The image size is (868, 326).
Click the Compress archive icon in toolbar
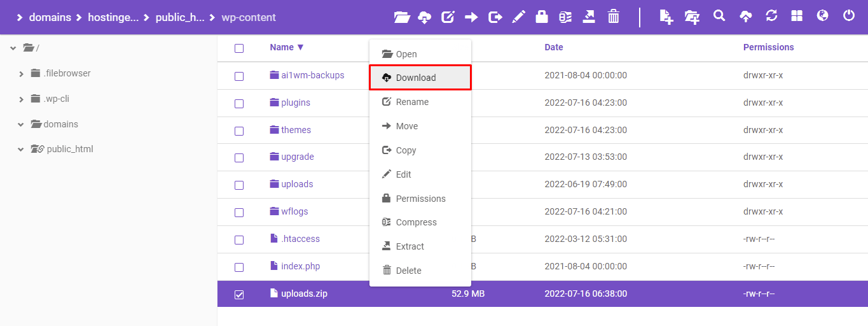[565, 17]
